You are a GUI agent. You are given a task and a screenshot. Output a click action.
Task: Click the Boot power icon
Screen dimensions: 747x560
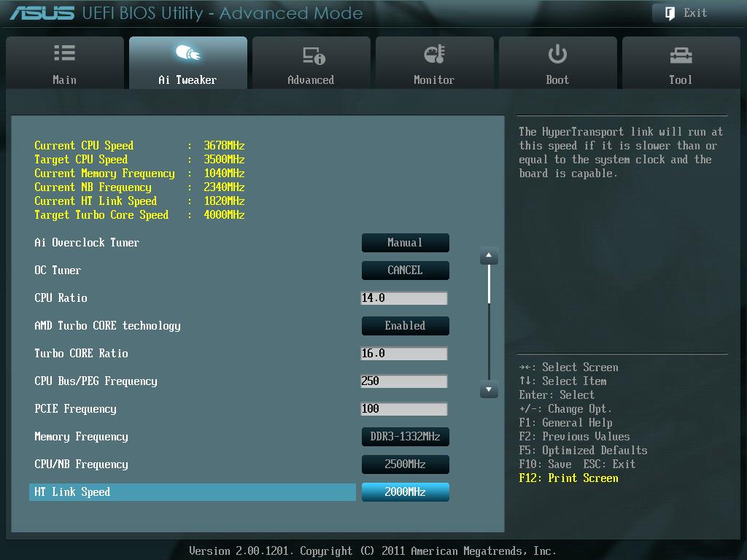coord(557,54)
